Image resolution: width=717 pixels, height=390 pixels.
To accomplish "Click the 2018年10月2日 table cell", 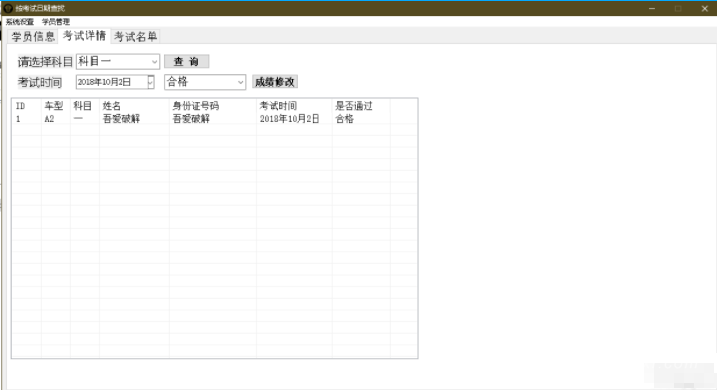I will (289, 119).
